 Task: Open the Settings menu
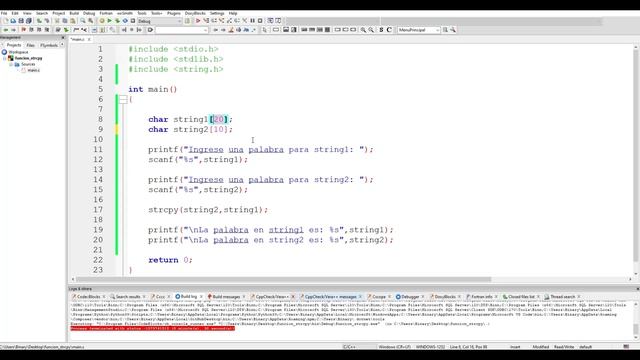(x=217, y=13)
